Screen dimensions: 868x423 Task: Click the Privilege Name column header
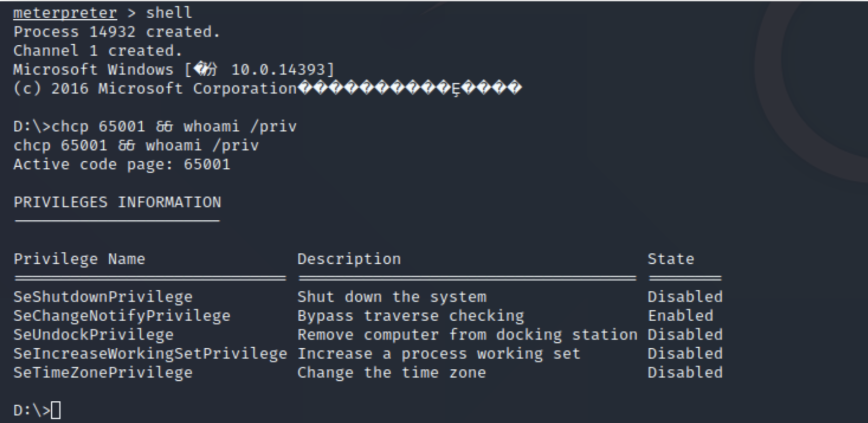[79, 259]
